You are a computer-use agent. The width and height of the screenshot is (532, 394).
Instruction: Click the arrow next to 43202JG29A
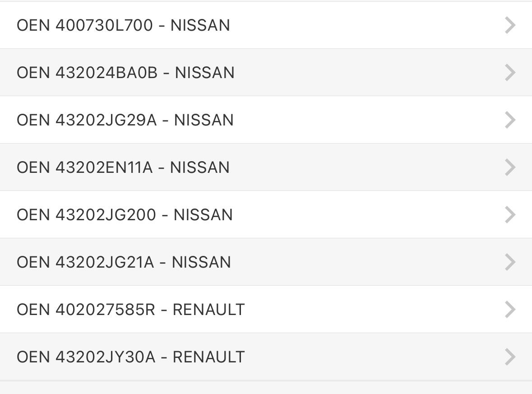point(510,120)
